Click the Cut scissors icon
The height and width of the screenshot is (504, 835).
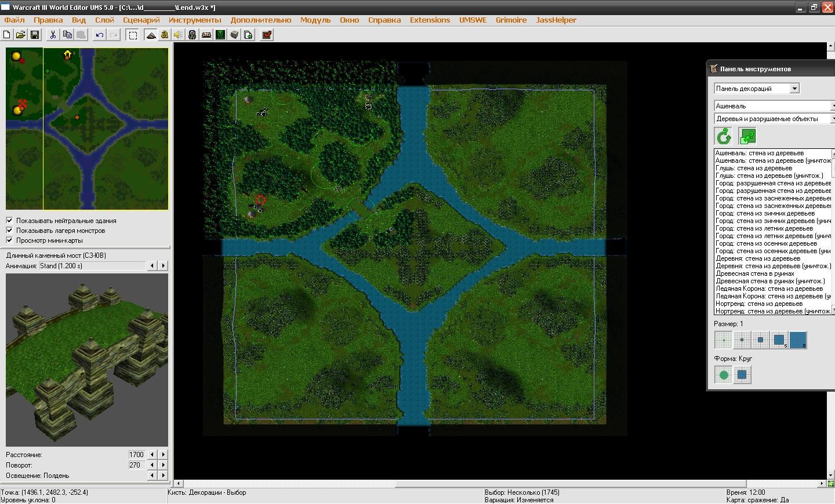coord(53,35)
